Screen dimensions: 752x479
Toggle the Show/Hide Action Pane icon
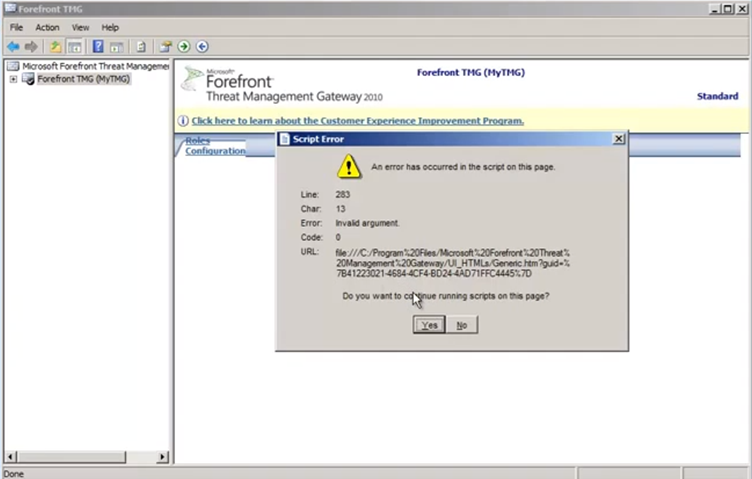click(117, 47)
